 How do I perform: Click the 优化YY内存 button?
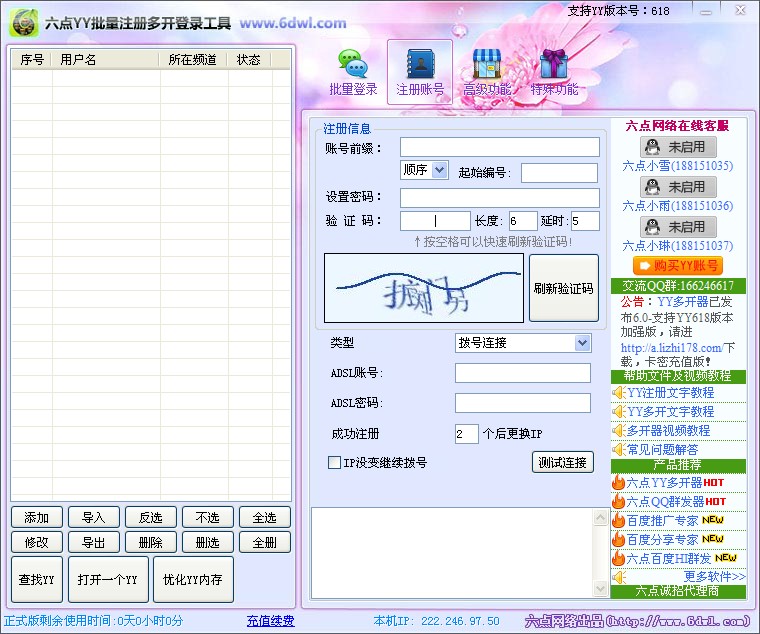point(193,579)
